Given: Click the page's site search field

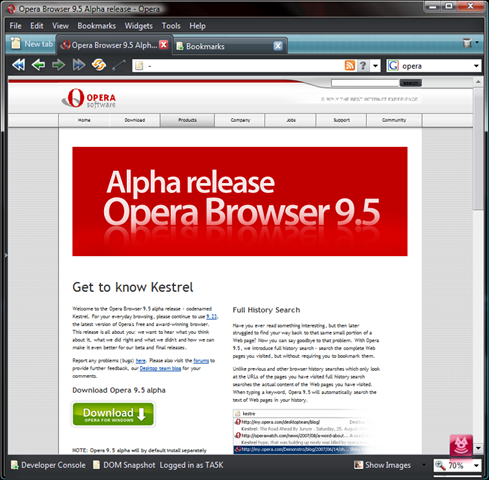Looking at the screenshot, I should click(x=365, y=83).
